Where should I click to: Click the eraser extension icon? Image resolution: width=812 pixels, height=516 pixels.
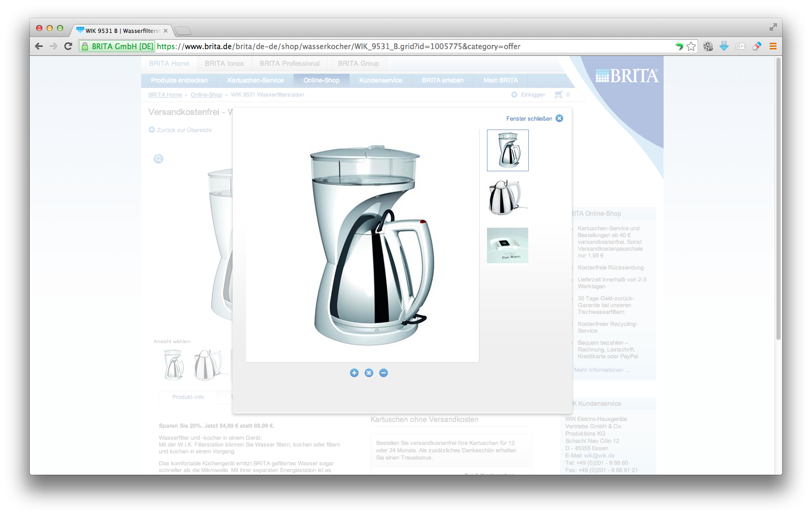[757, 46]
